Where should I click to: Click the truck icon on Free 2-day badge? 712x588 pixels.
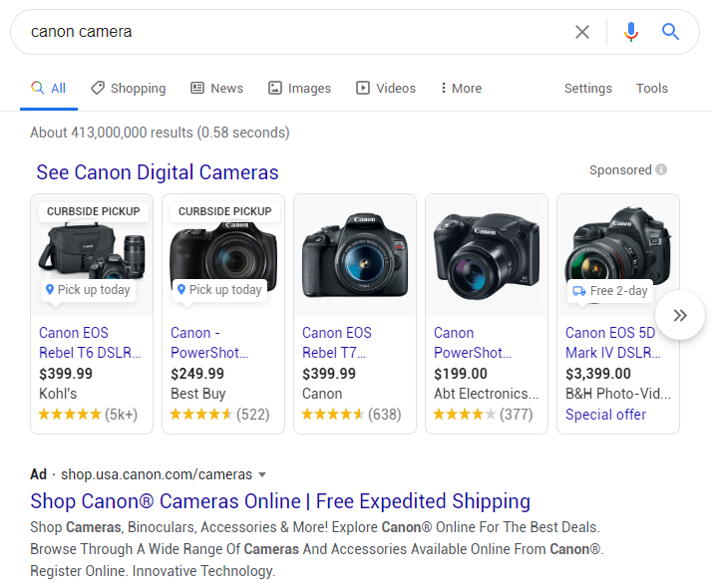[578, 291]
